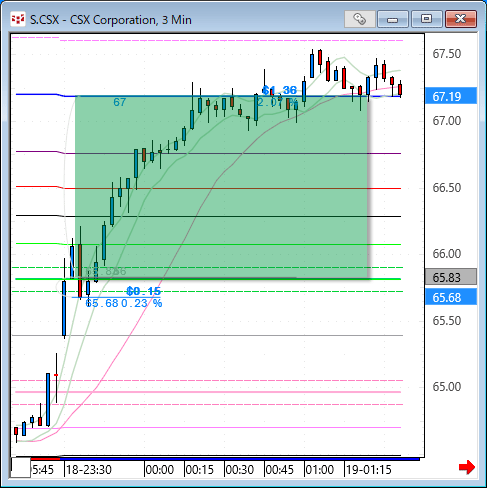Click the 00:30 time axis label
The height and width of the screenshot is (488, 487).
click(x=240, y=470)
